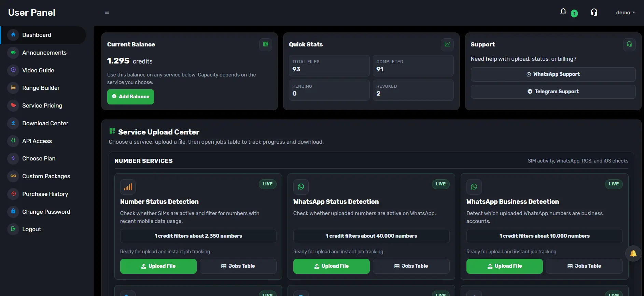Screen dimensions: 644x296
Task: Click LIVE badge on Number Status Detection
Action: pyautogui.click(x=267, y=184)
